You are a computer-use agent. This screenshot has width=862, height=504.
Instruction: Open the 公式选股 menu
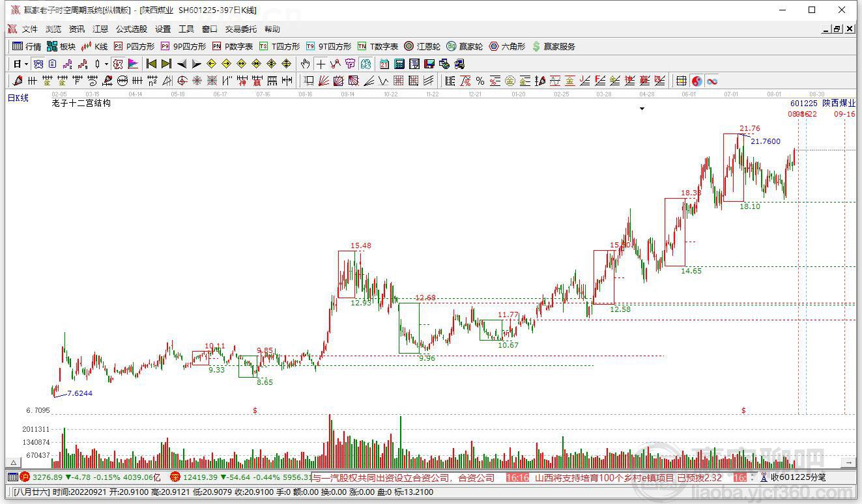pyautogui.click(x=132, y=29)
